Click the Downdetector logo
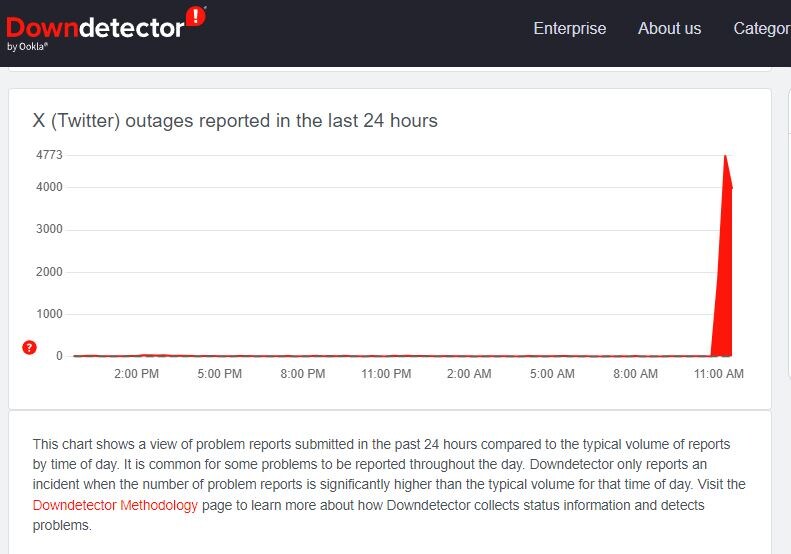791x554 pixels. pyautogui.click(x=95, y=27)
